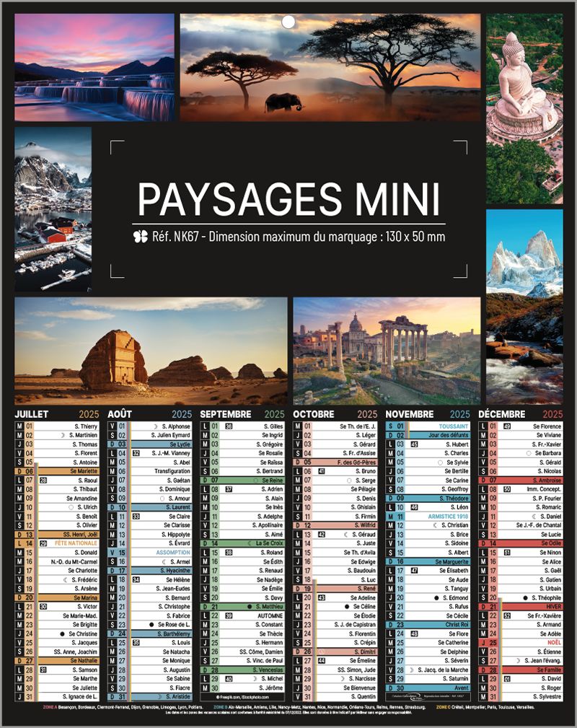
Task: Click the new moon dot beside Se Céline
Action: pyautogui.click(x=347, y=607)
